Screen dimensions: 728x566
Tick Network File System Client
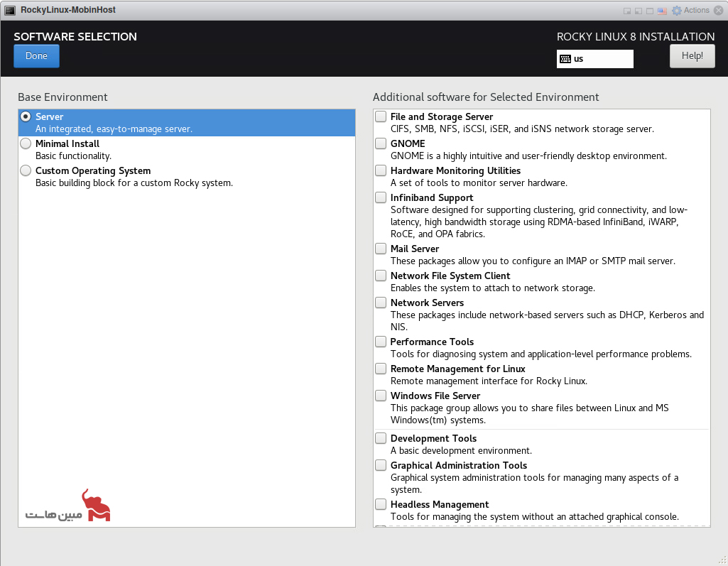point(381,276)
